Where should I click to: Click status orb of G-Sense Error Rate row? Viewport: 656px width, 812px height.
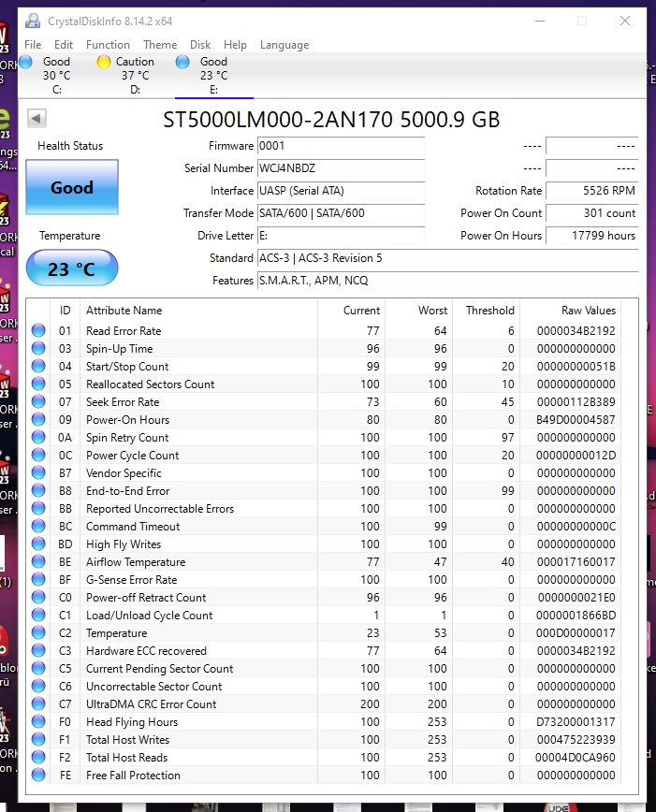click(x=38, y=579)
